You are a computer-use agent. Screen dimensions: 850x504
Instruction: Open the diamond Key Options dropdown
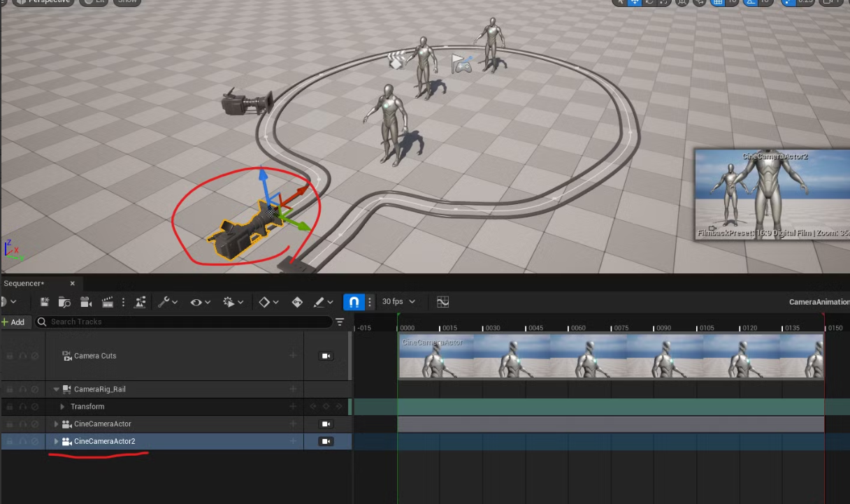[268, 302]
